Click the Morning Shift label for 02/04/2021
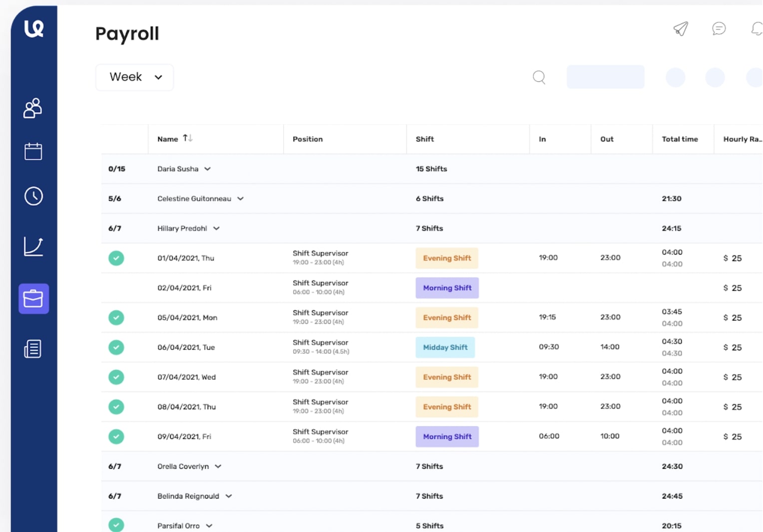The height and width of the screenshot is (532, 763). (446, 288)
